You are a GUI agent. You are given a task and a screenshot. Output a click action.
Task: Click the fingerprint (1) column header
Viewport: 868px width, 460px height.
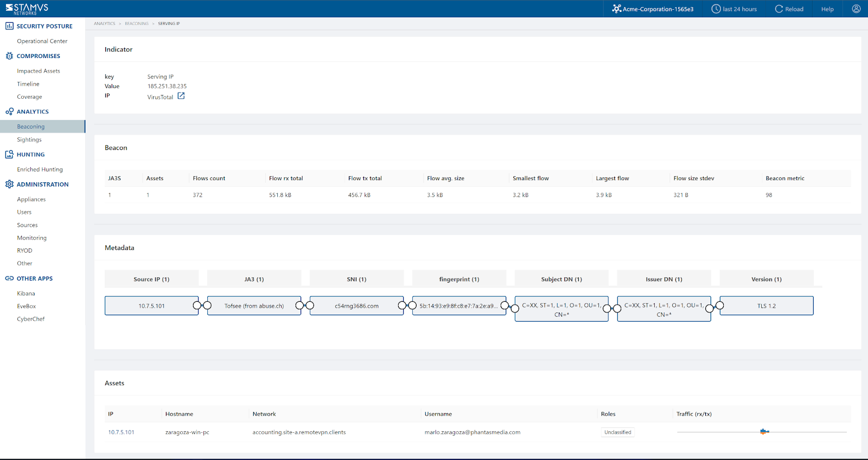[x=459, y=279]
